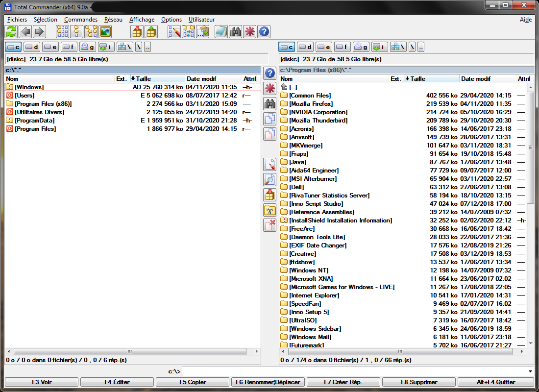The image size is (539, 392).
Task: Select network drive i in right panel
Action: [x=379, y=47]
